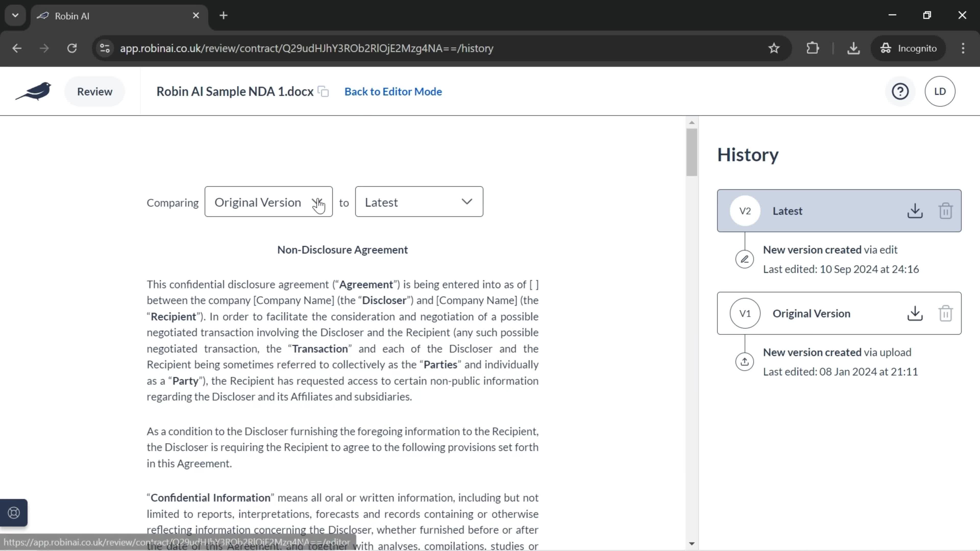The height and width of the screenshot is (551, 980).
Task: Click Back to Editor Mode link
Action: (393, 91)
